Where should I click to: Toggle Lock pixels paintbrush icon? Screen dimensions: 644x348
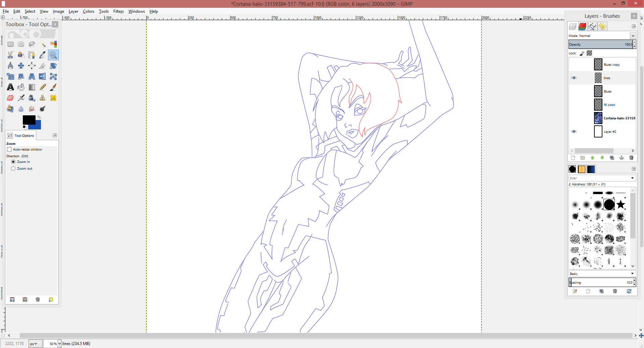pyautogui.click(x=582, y=53)
